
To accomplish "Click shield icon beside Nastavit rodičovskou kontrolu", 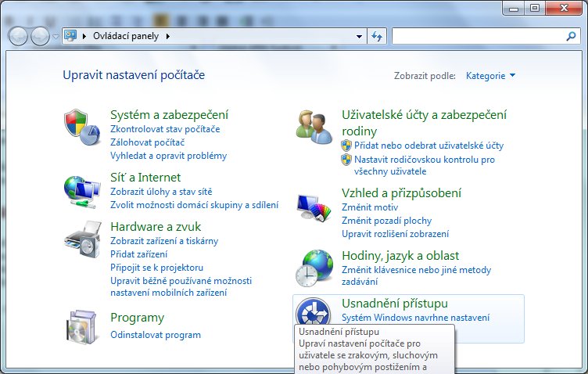I will pos(346,160).
